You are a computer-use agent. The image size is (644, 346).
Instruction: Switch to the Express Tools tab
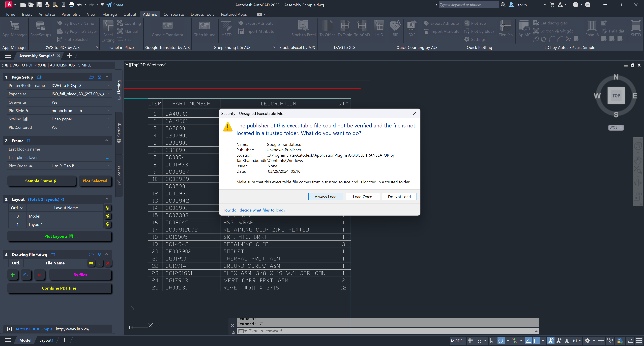pos(202,14)
